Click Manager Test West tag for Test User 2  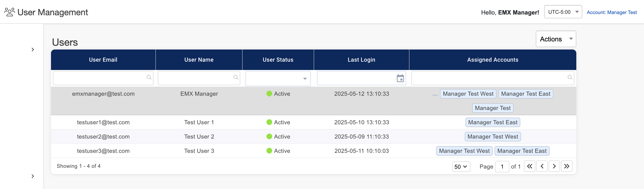click(492, 137)
